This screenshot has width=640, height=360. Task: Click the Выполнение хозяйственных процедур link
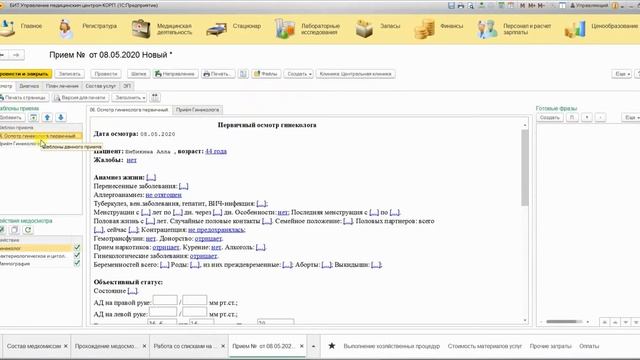pyautogui.click(x=391, y=346)
